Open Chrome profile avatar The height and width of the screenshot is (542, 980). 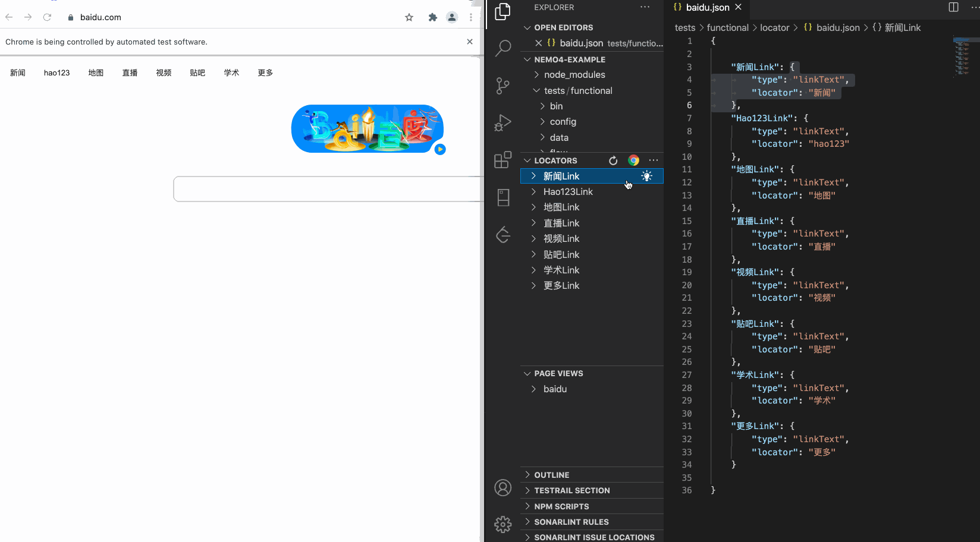[452, 17]
